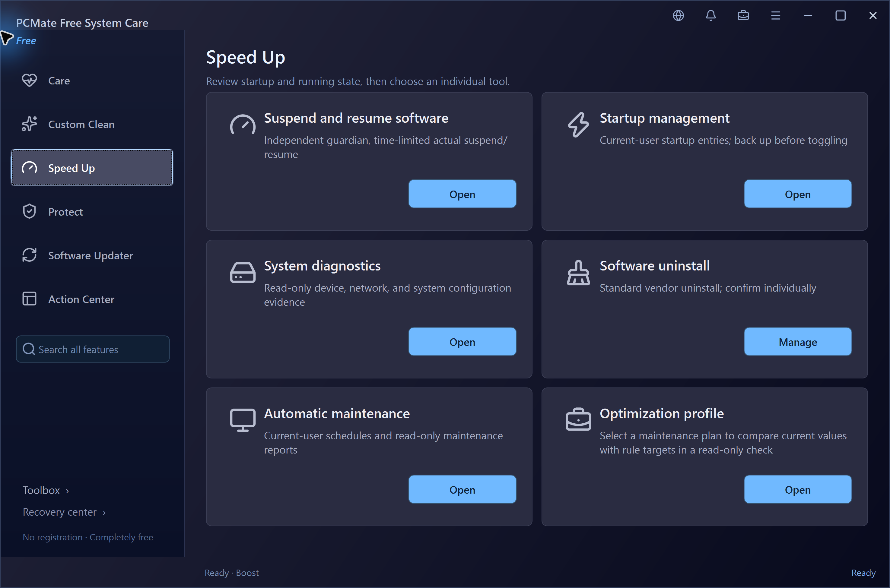Select the Speed Up sidebar tab
Image resolution: width=890 pixels, height=588 pixels.
coord(92,168)
